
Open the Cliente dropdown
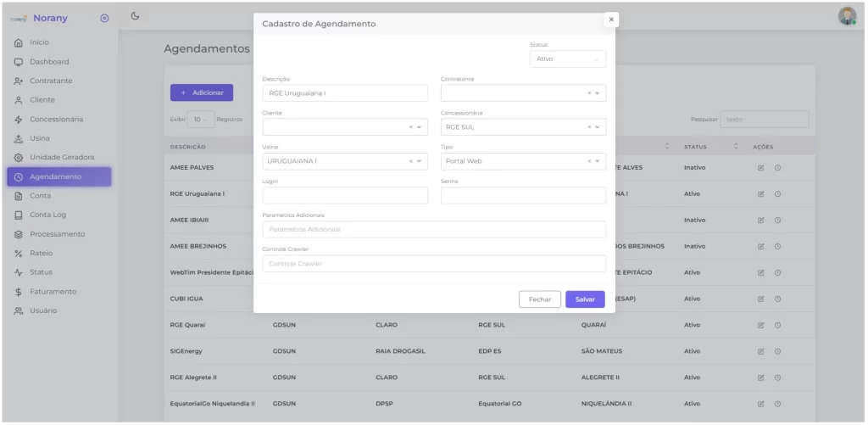click(420, 127)
